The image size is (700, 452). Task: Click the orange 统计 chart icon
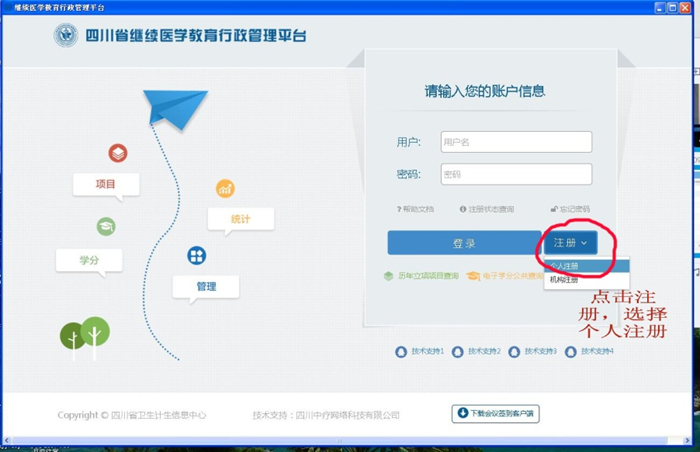tap(225, 188)
